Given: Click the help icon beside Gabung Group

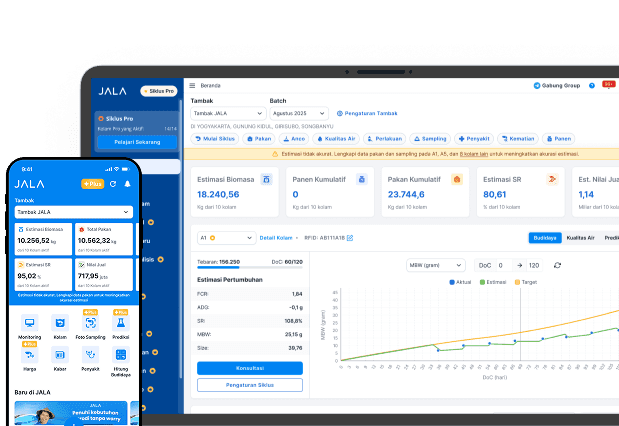Looking at the screenshot, I should 591,86.
